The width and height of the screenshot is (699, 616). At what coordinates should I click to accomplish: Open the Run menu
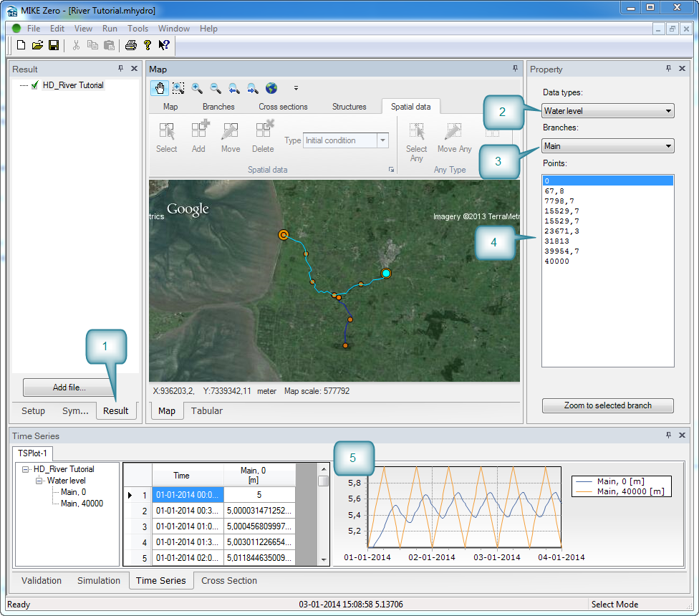[x=110, y=29]
